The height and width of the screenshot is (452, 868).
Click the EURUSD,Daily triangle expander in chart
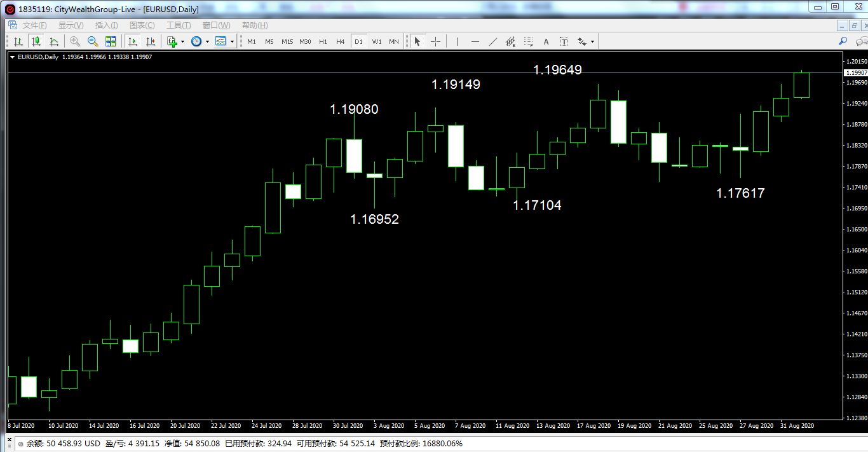(12, 57)
